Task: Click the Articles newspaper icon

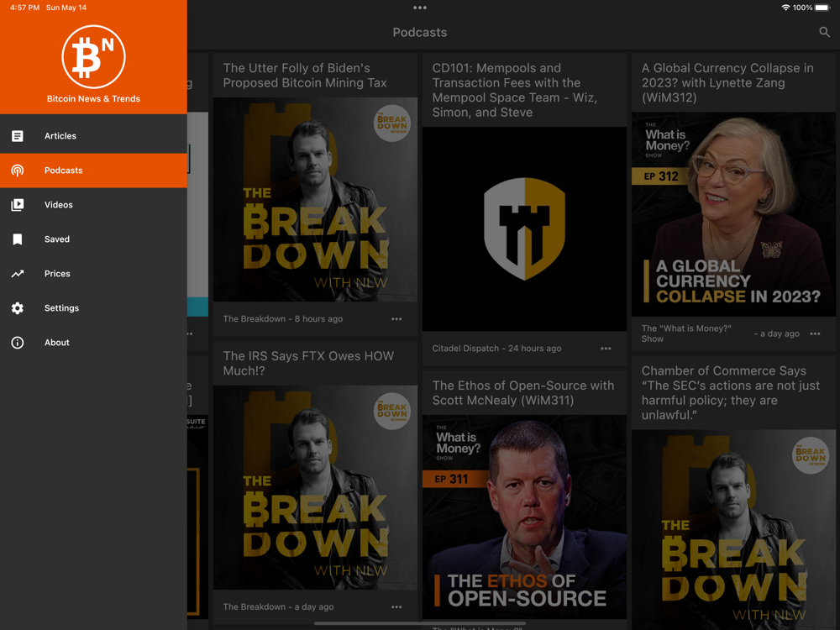Action: coord(18,136)
